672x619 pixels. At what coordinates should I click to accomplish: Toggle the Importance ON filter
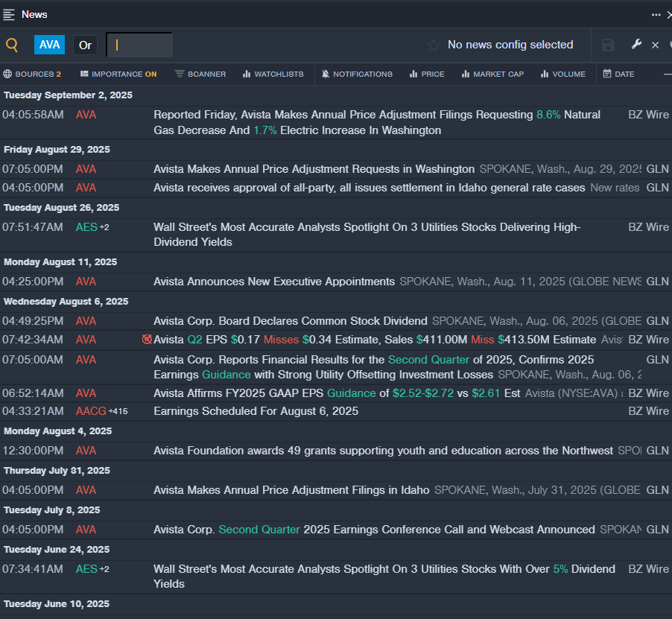point(118,74)
